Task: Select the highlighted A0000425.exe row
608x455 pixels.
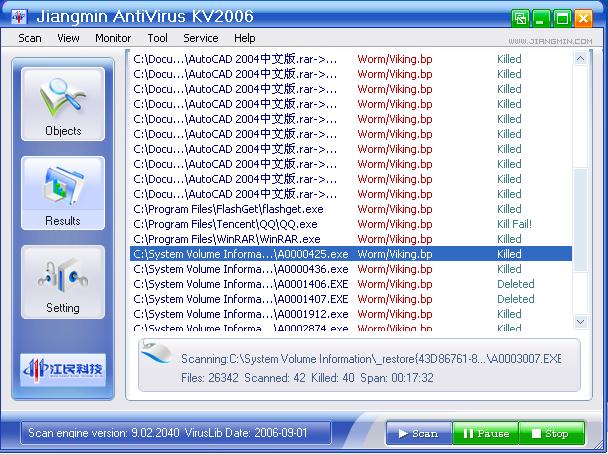Action: tap(351, 254)
